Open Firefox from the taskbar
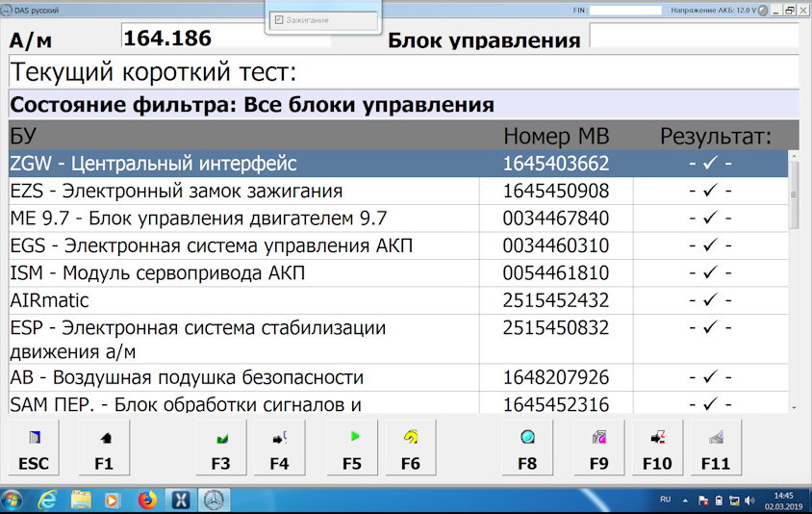 pos(146,501)
